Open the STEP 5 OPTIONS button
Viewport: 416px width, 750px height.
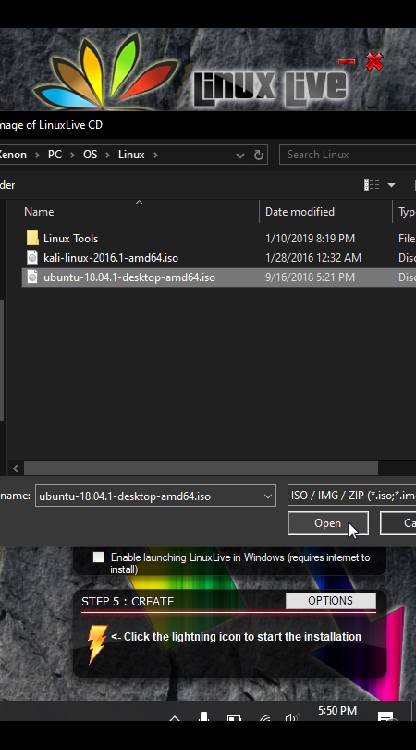(330, 601)
